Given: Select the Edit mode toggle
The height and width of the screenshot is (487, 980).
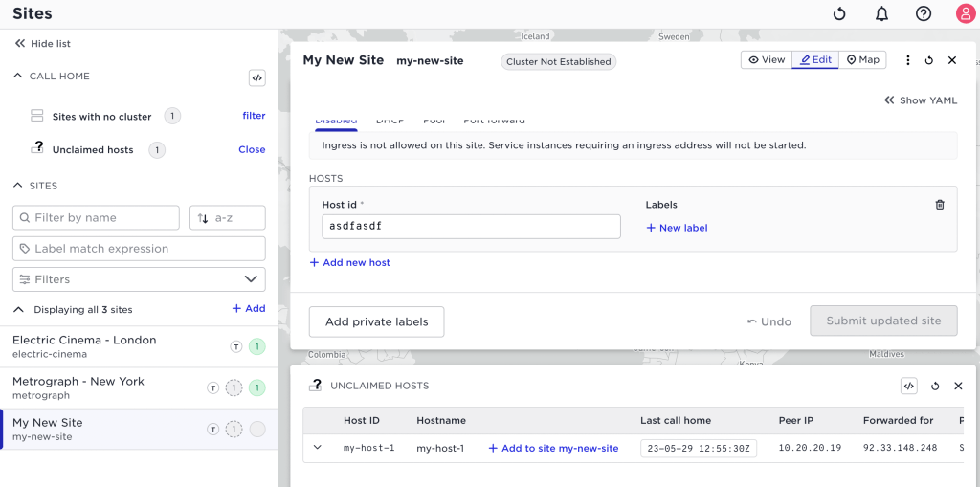Looking at the screenshot, I should point(815,60).
